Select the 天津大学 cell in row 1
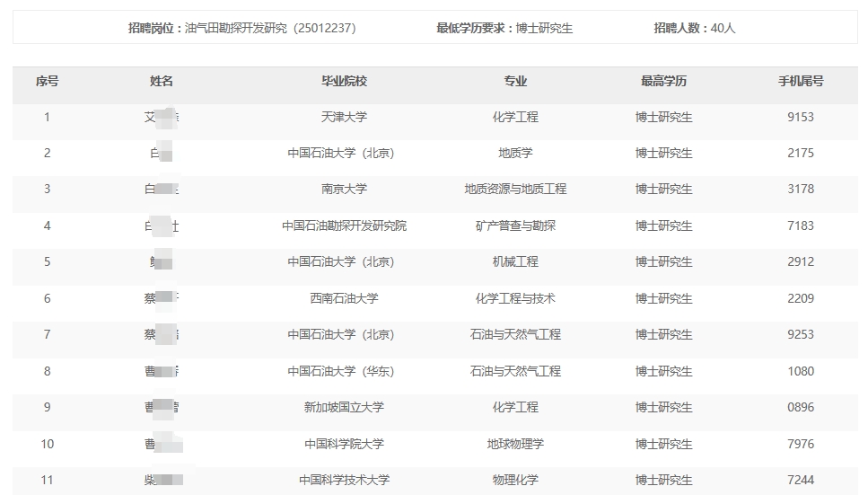Screen dimensions: 868x495 (344, 117)
